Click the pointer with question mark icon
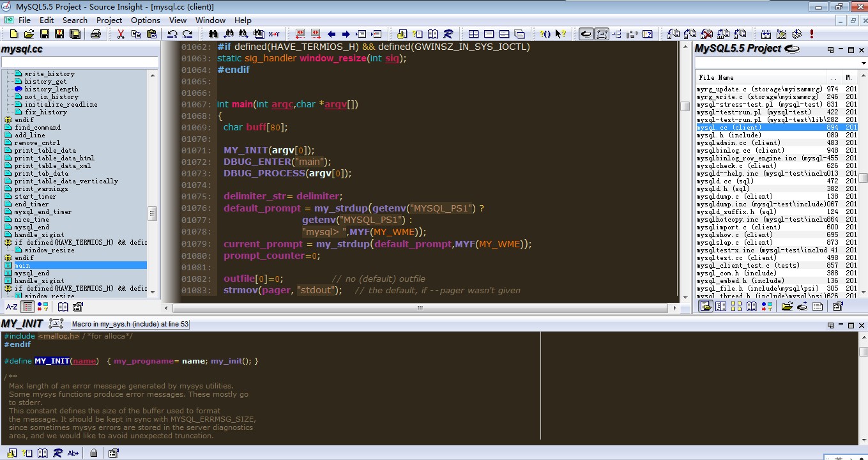Viewport: 868px width, 460px height. point(561,34)
